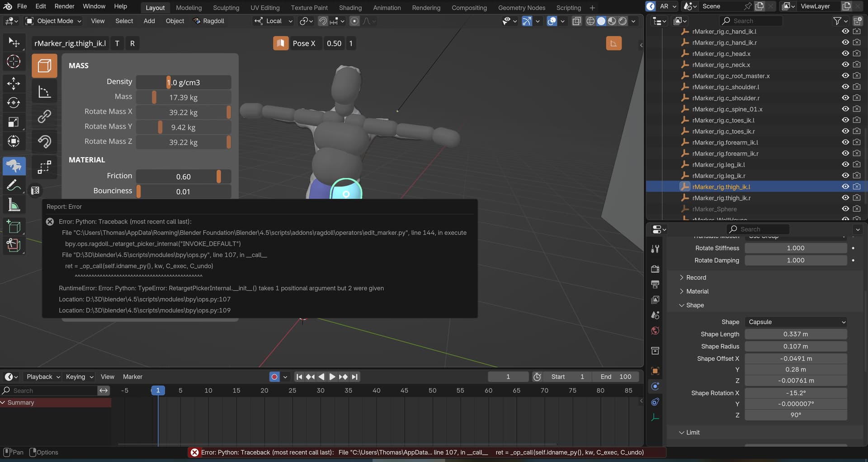This screenshot has width=868, height=462.
Task: Select the Add Cube tool in the left toolbar
Action: coord(14,227)
